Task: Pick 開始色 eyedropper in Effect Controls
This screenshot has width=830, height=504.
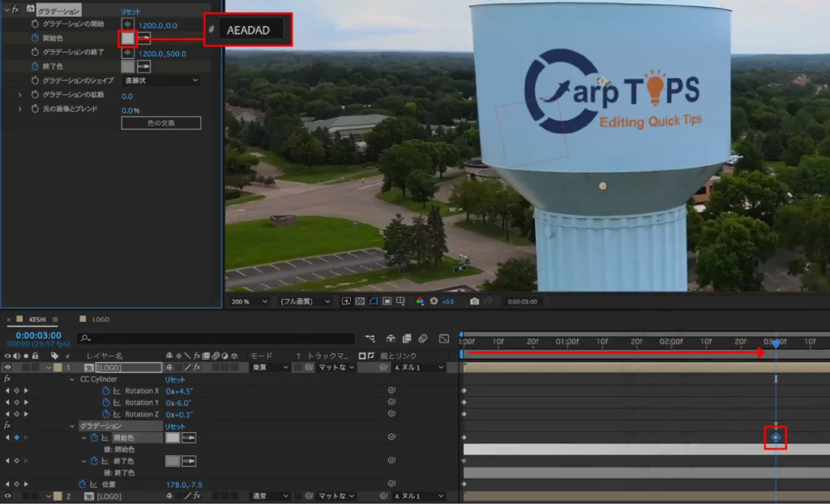Action: [144, 38]
